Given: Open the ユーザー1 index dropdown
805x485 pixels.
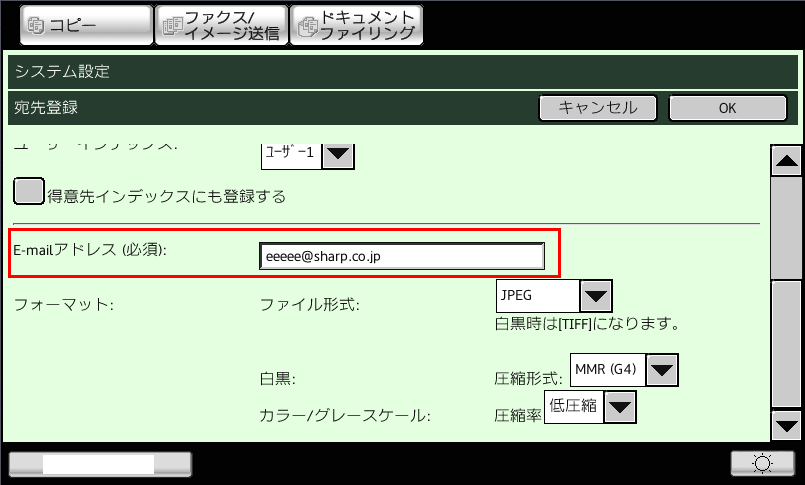Looking at the screenshot, I should point(308,155).
